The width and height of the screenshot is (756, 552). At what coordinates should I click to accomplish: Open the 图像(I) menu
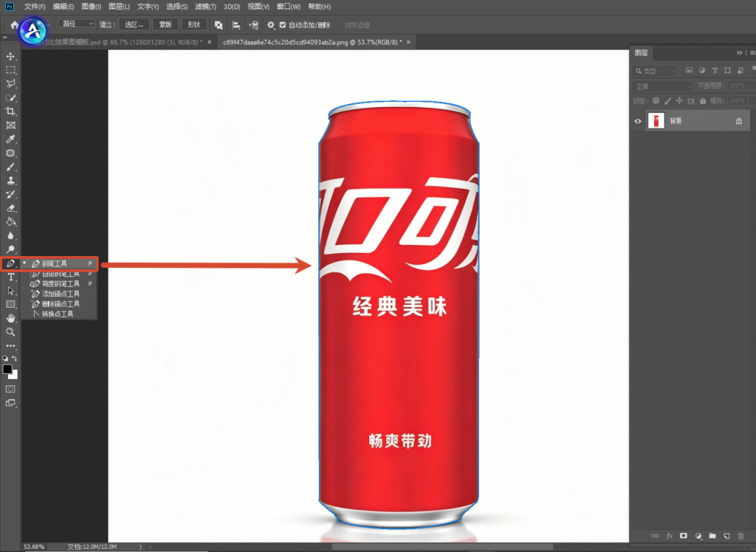coord(91,7)
